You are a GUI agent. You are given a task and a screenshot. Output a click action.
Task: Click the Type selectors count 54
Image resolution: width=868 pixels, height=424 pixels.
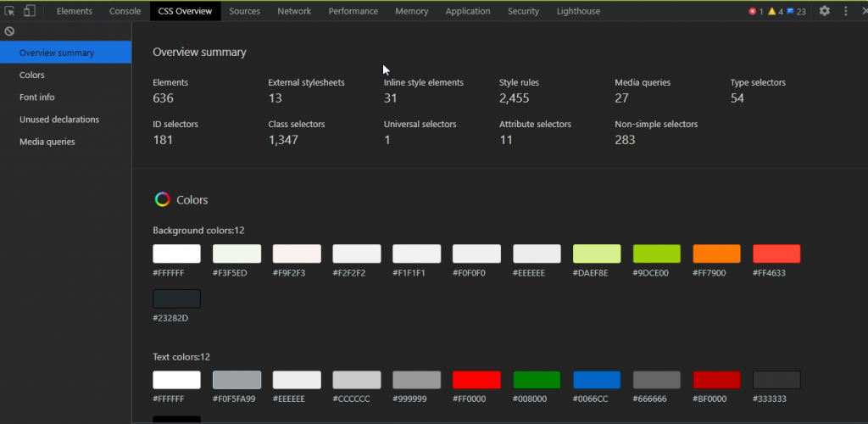737,98
